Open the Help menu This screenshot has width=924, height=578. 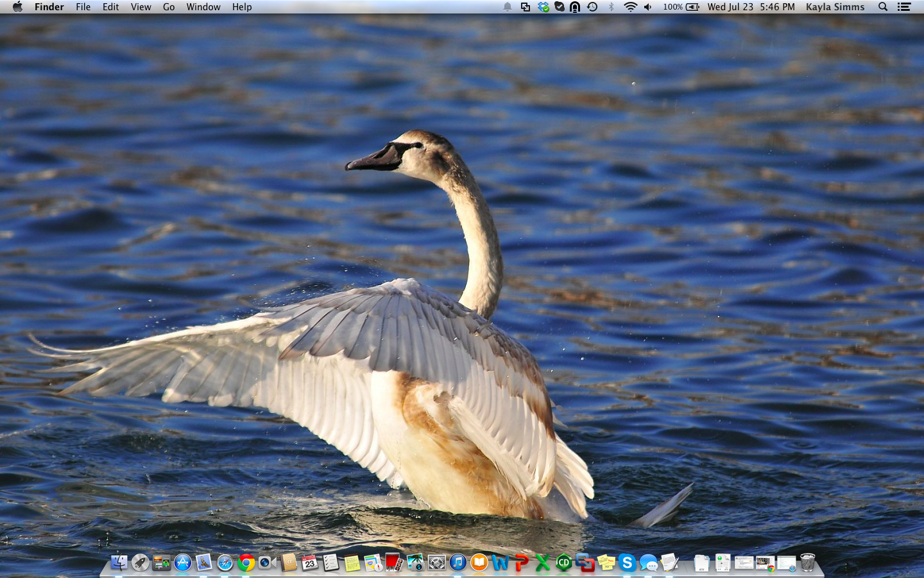(x=242, y=7)
